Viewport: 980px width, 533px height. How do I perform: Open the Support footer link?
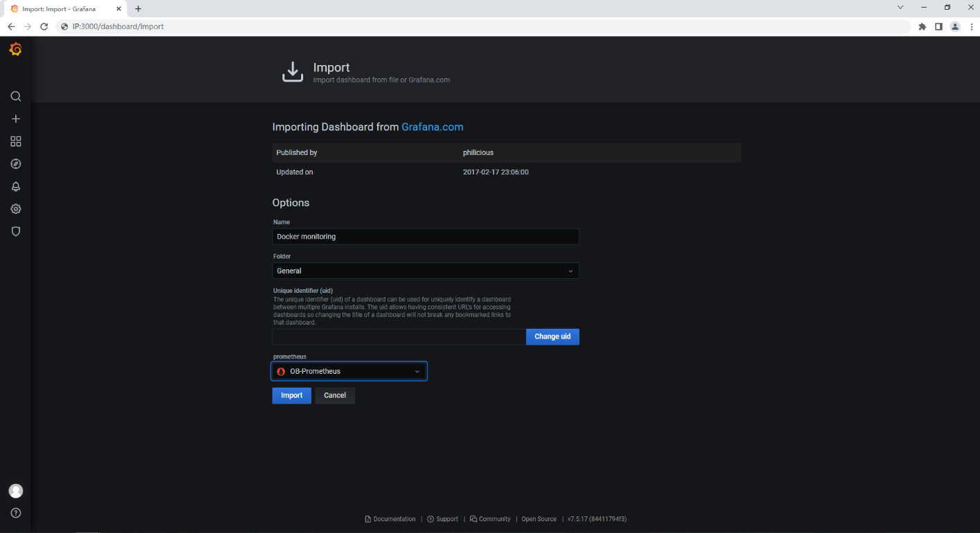[x=443, y=519]
